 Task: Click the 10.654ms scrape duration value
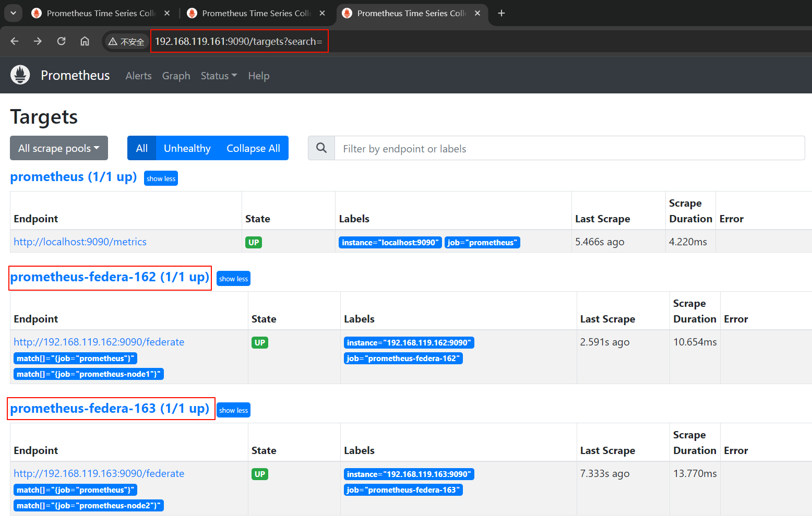(x=695, y=342)
